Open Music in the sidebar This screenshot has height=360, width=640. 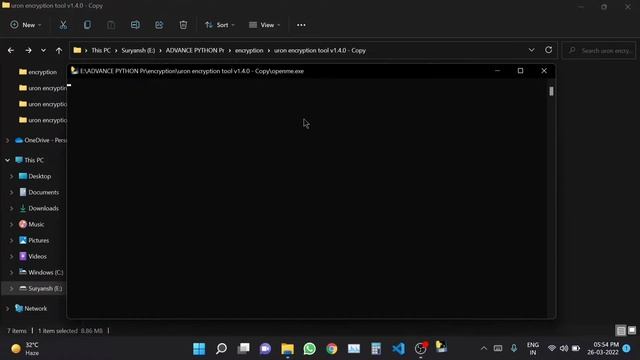coord(31,224)
